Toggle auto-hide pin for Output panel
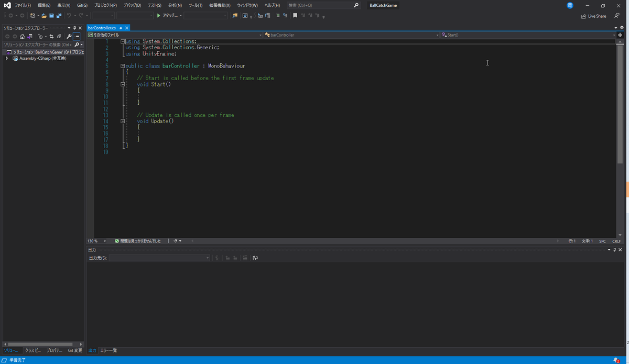The height and width of the screenshot is (364, 629). click(x=615, y=250)
